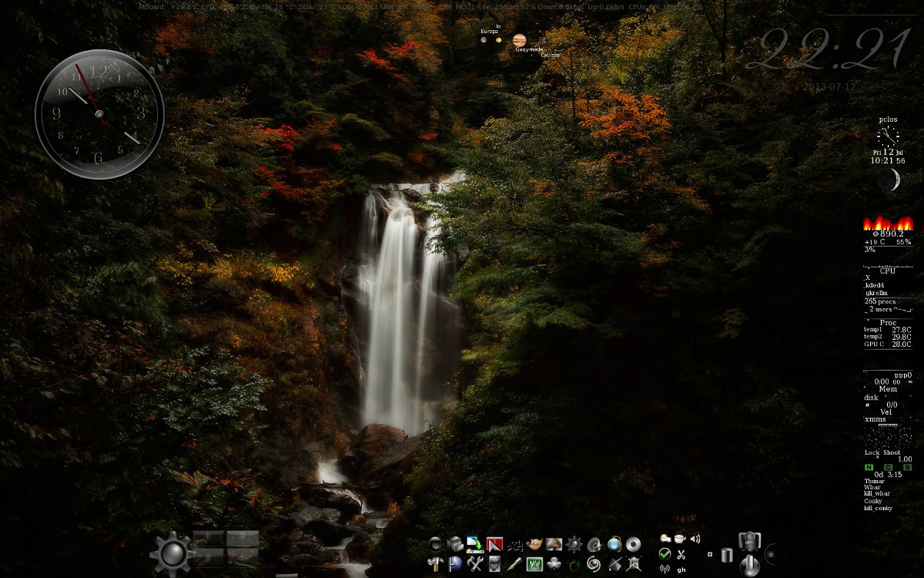Click the 265 procs line

point(880,301)
